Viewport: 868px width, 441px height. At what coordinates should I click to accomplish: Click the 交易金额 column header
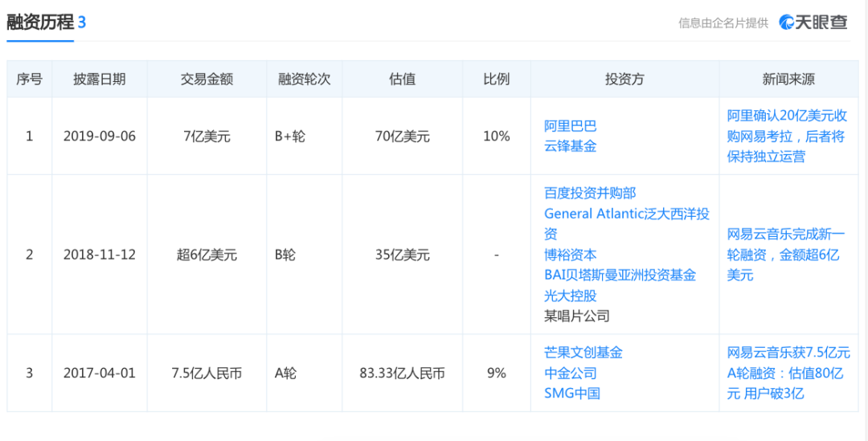pos(207,80)
